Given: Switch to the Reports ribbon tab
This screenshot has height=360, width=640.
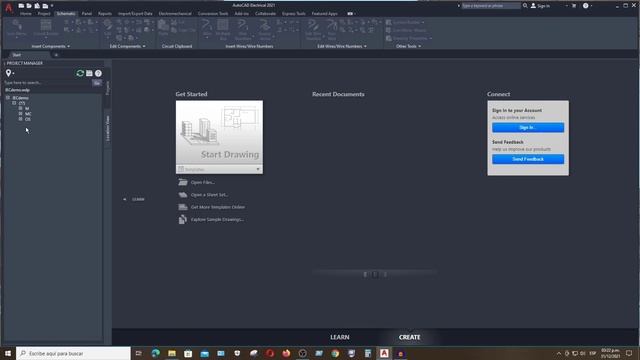Looking at the screenshot, I should (105, 13).
